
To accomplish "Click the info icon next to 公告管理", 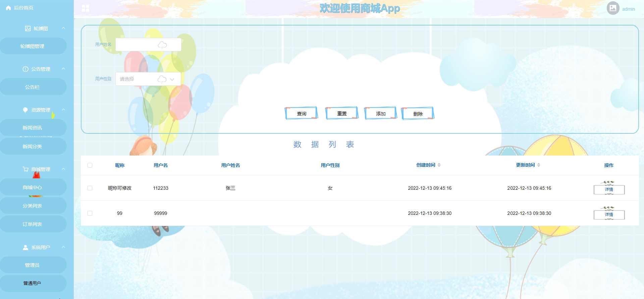I will click(25, 69).
